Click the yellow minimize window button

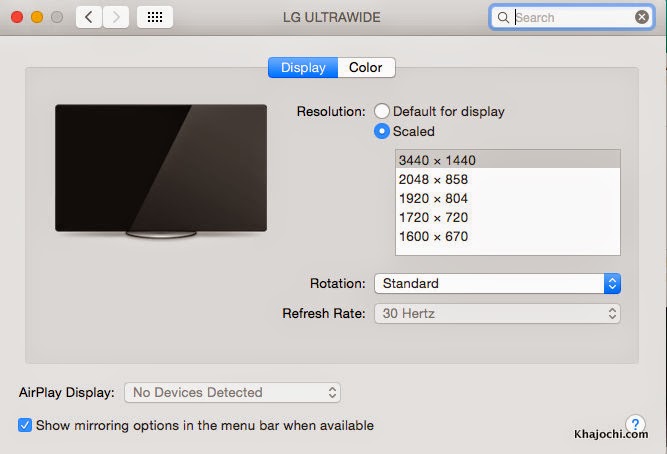[x=37, y=17]
